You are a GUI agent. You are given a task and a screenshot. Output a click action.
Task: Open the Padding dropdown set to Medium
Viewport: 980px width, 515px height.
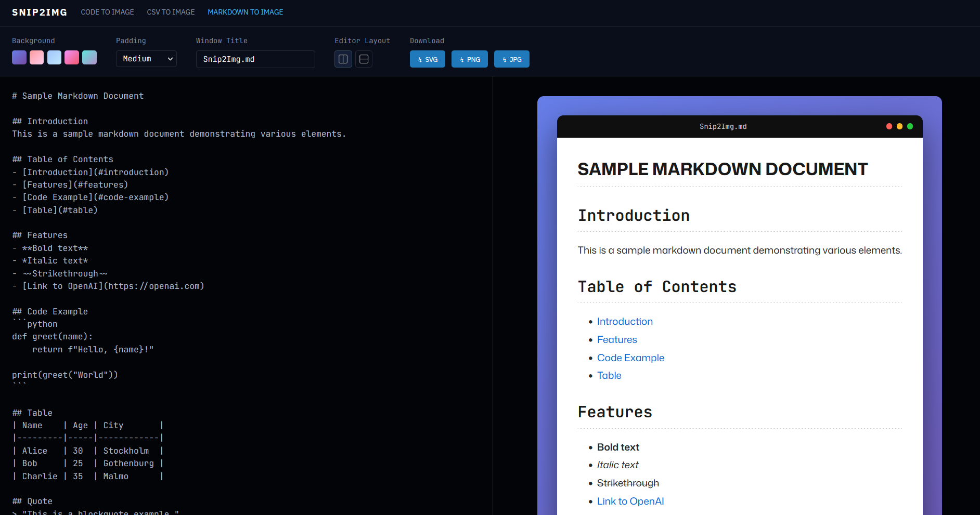(x=146, y=59)
